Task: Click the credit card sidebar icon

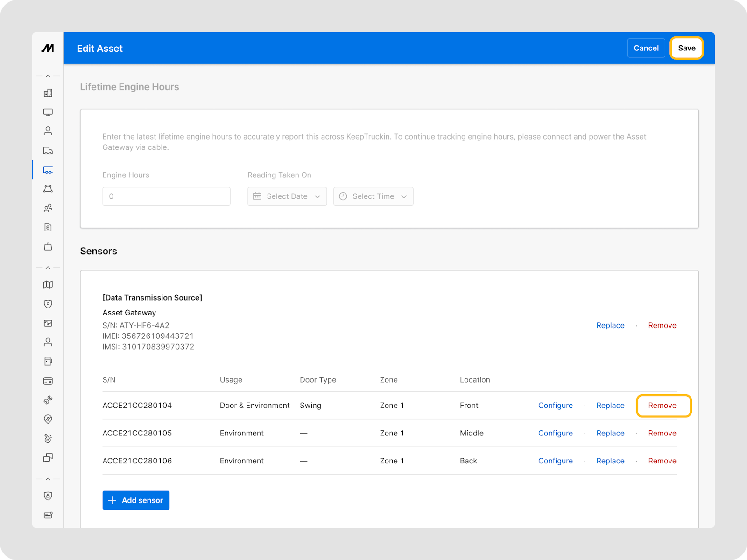Action: click(48, 381)
